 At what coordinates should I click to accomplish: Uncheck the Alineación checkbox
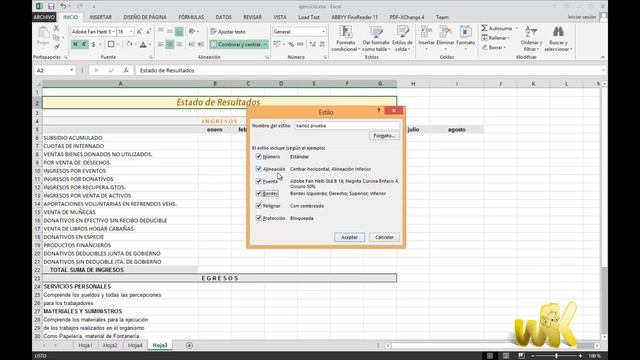point(258,169)
